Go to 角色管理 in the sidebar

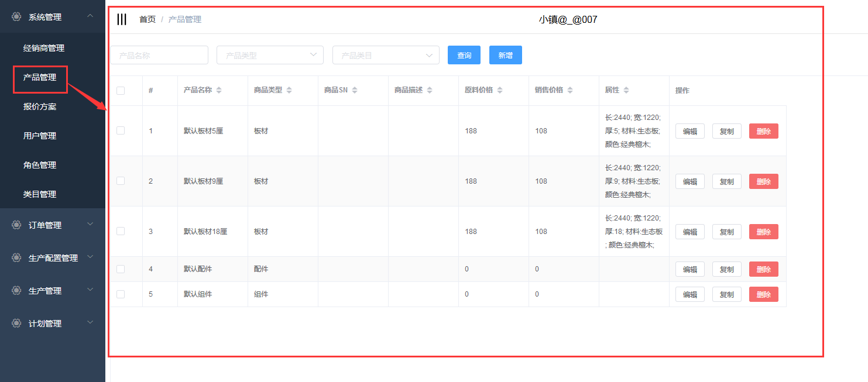(x=40, y=165)
